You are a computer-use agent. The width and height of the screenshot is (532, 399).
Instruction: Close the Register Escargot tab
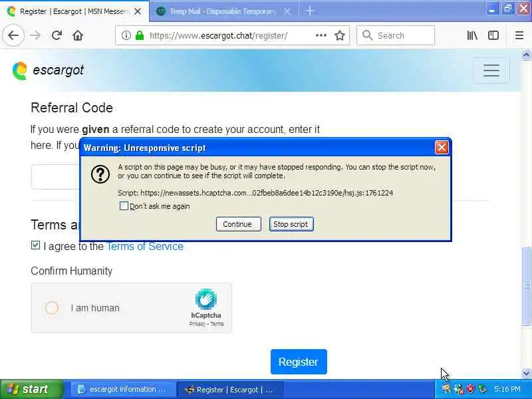[x=138, y=11]
